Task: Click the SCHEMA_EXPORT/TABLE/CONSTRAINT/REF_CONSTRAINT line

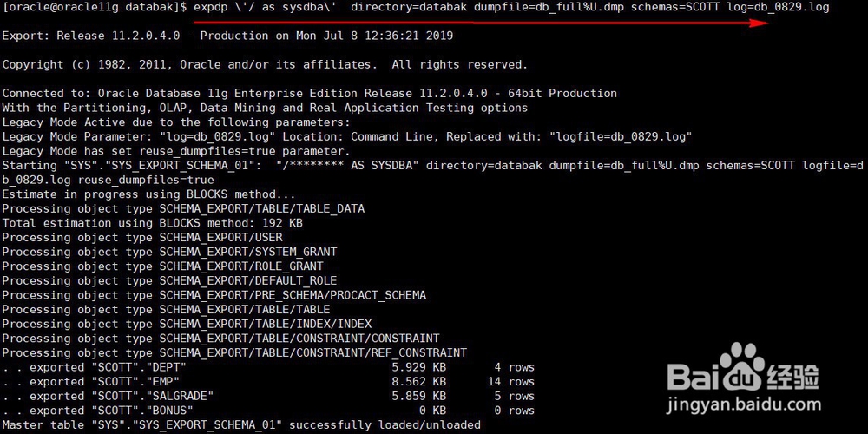Action: 234,352
